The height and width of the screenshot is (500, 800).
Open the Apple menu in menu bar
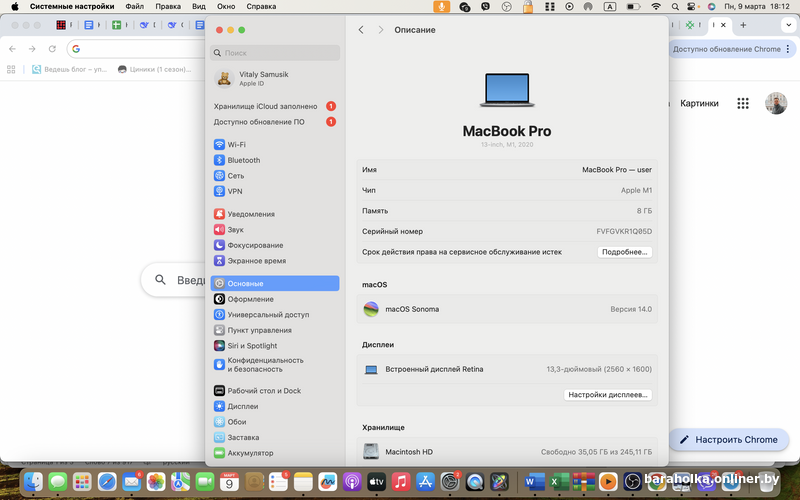[14, 6]
